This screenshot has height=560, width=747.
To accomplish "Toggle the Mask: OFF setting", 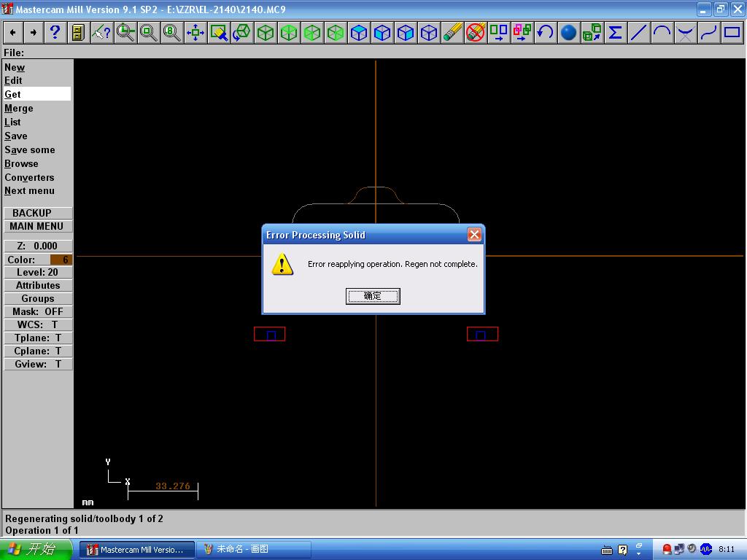I will pyautogui.click(x=38, y=311).
